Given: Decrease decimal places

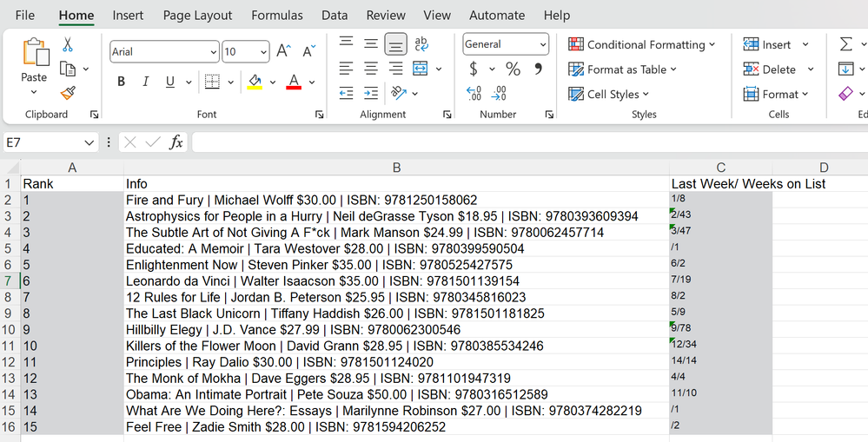Looking at the screenshot, I should pos(499,93).
